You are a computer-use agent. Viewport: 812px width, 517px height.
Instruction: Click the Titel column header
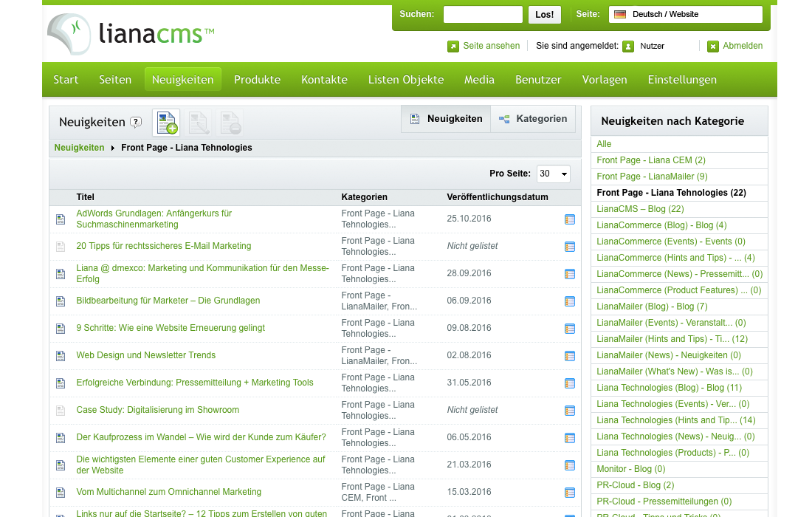pos(86,197)
